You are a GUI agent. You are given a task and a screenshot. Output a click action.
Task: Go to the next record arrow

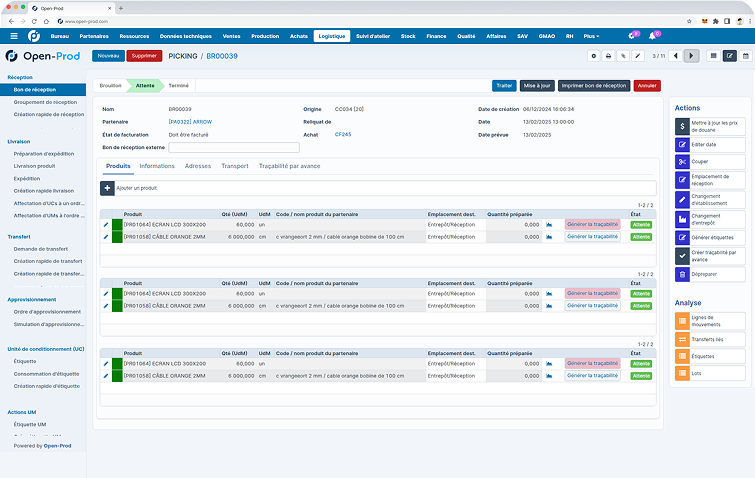691,56
